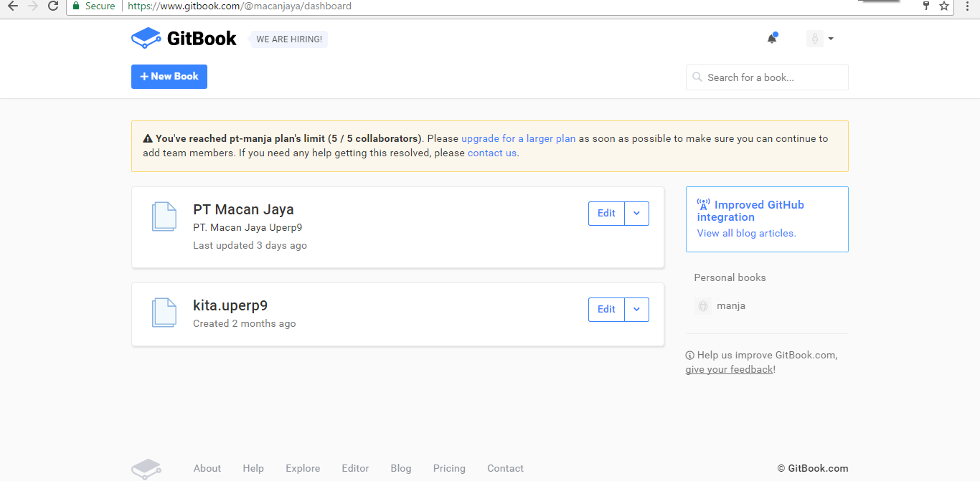
Task: Open the Improved GitHub integration article
Action: pyautogui.click(x=750, y=211)
